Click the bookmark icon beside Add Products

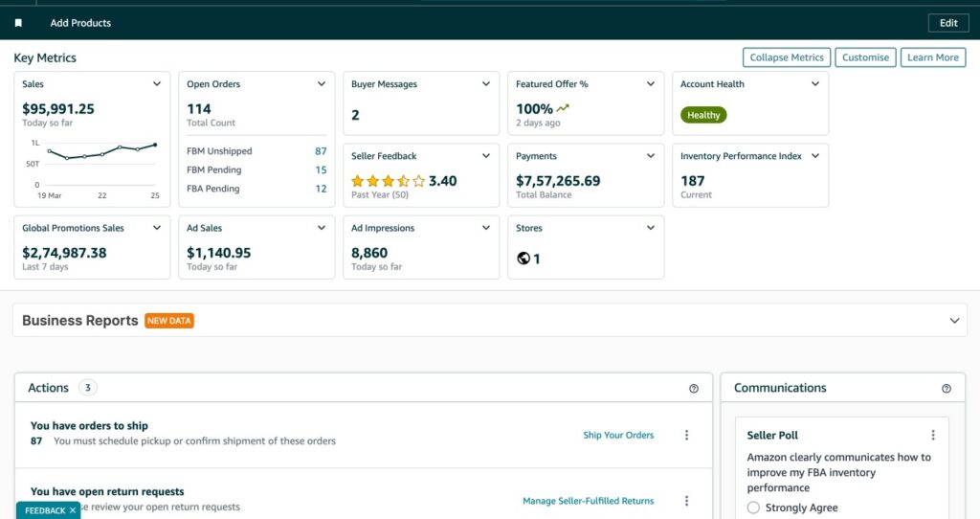[18, 23]
